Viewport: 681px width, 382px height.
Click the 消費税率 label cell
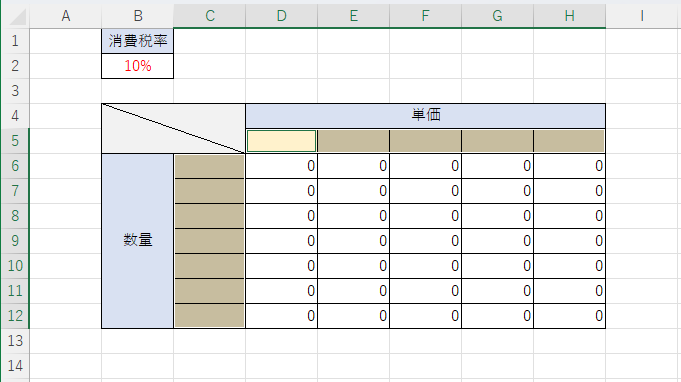[138, 41]
